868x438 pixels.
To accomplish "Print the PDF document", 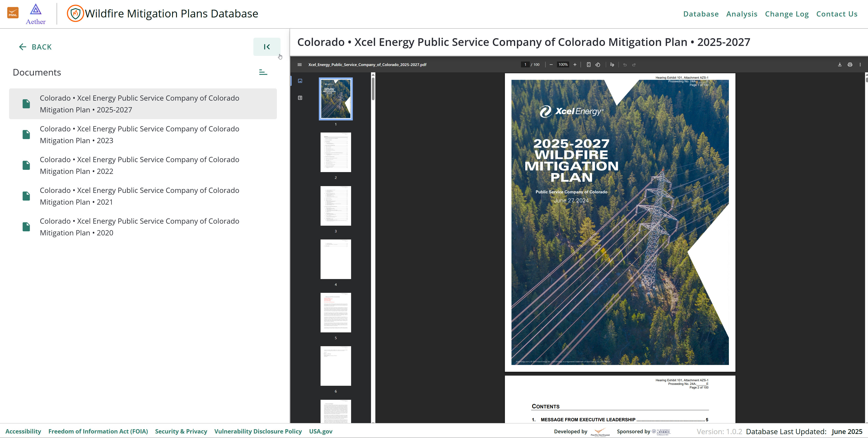I will (x=850, y=65).
